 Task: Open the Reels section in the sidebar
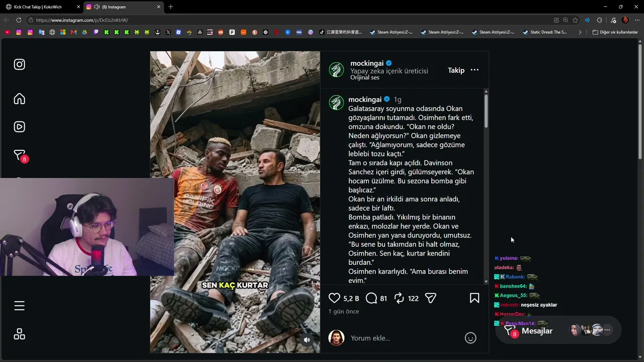(x=19, y=127)
